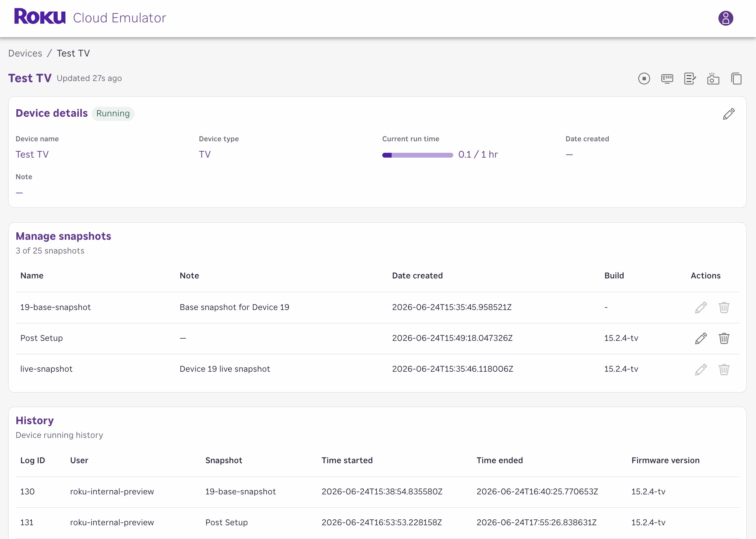Click date 2026-06-24T15:49:18.047326Z
756x539 pixels.
click(x=452, y=338)
